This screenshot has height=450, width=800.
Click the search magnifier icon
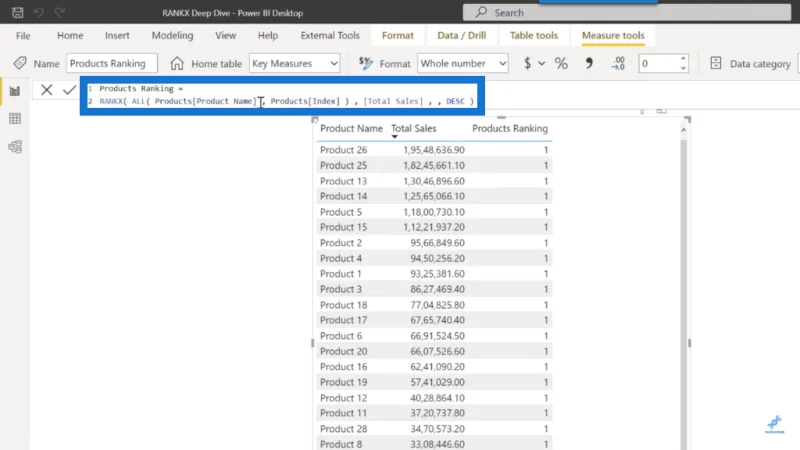pyautogui.click(x=481, y=12)
